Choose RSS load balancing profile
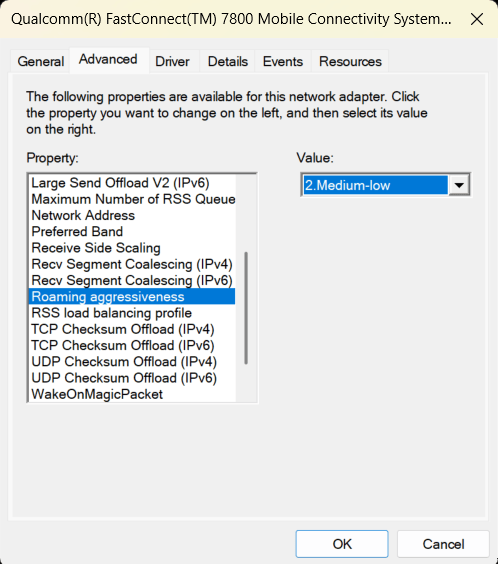The width and height of the screenshot is (498, 564). [x=132, y=313]
